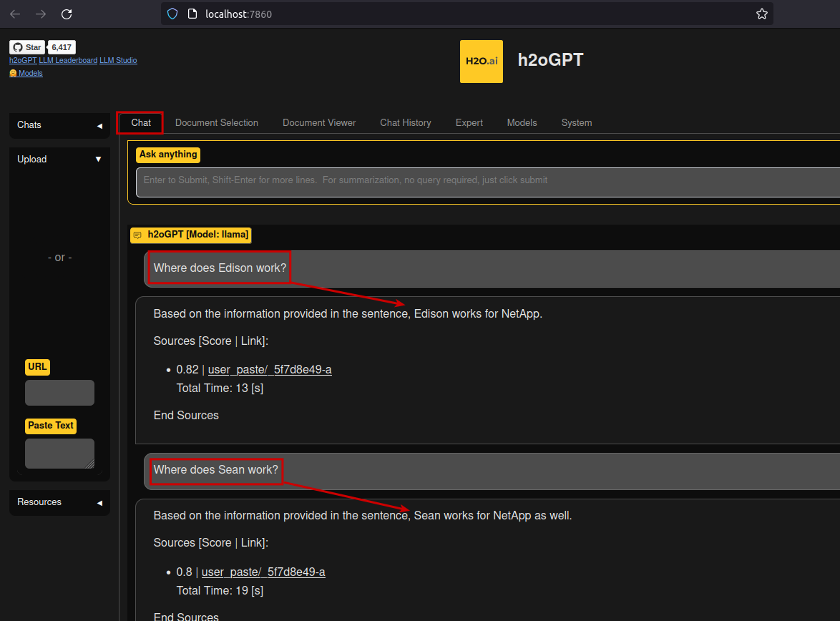
Task: Click the Paste Text input area
Action: pyautogui.click(x=59, y=454)
